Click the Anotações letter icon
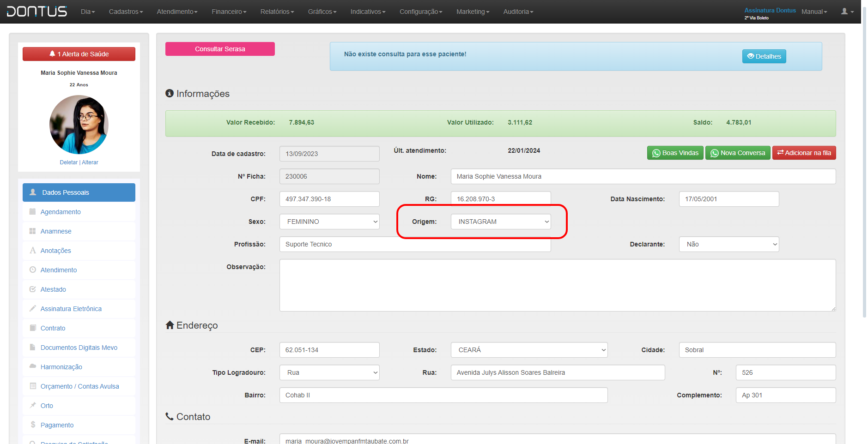 tap(33, 251)
